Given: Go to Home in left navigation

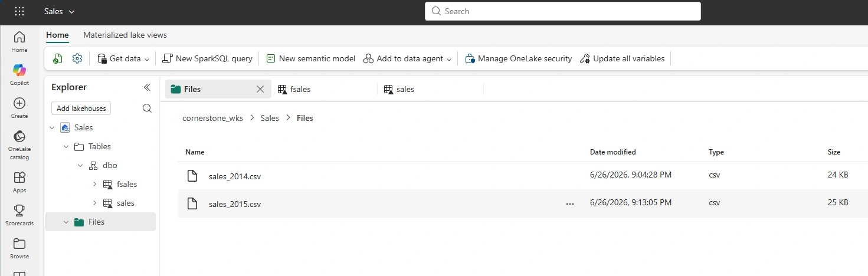Looking at the screenshot, I should (19, 41).
